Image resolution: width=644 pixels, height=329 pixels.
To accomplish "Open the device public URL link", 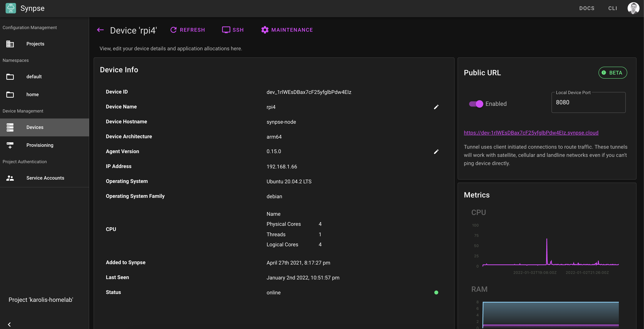I will (x=531, y=133).
